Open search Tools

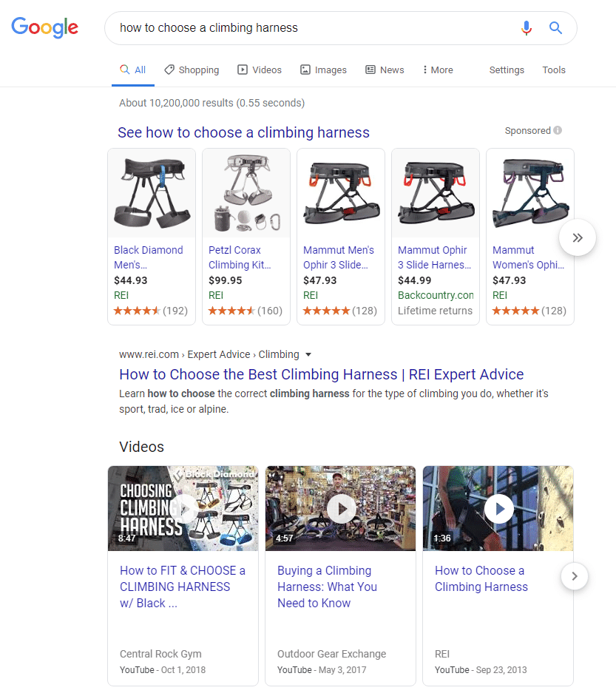tap(554, 70)
